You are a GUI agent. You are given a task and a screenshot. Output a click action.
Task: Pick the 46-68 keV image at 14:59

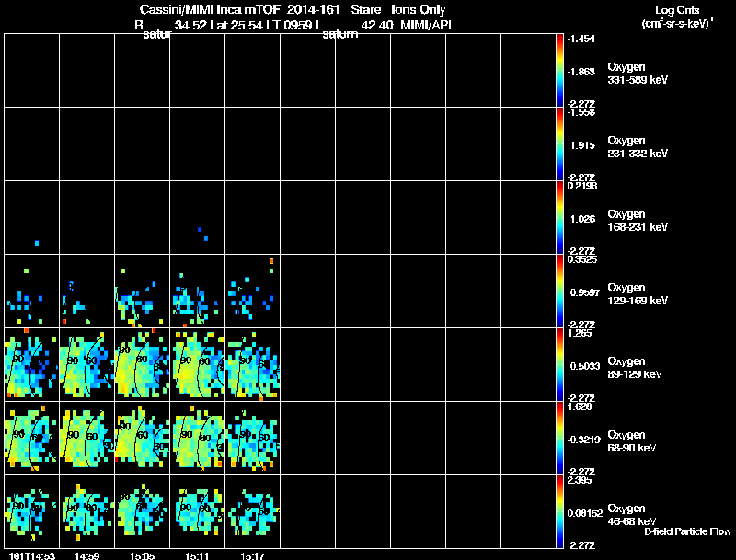pyautogui.click(x=86, y=512)
